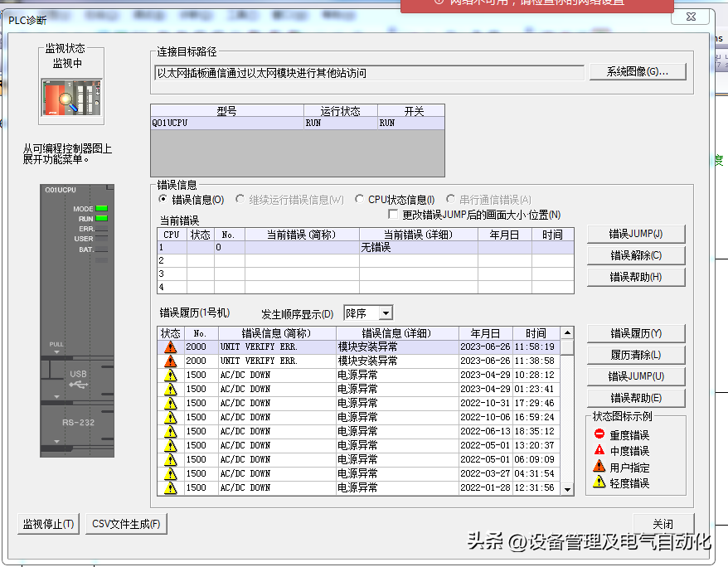Click the 重度错误 legend icon
The width and height of the screenshot is (728, 567).
click(599, 434)
